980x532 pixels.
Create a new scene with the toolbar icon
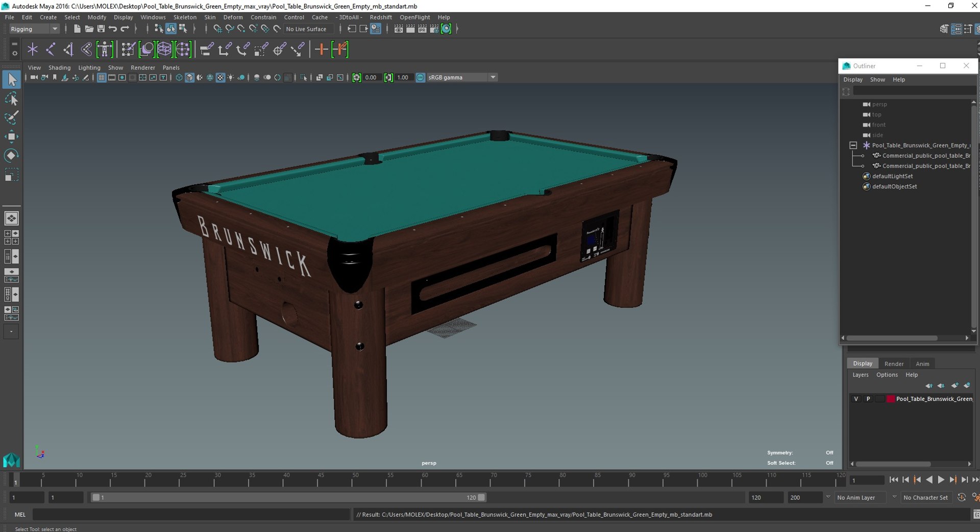77,29
